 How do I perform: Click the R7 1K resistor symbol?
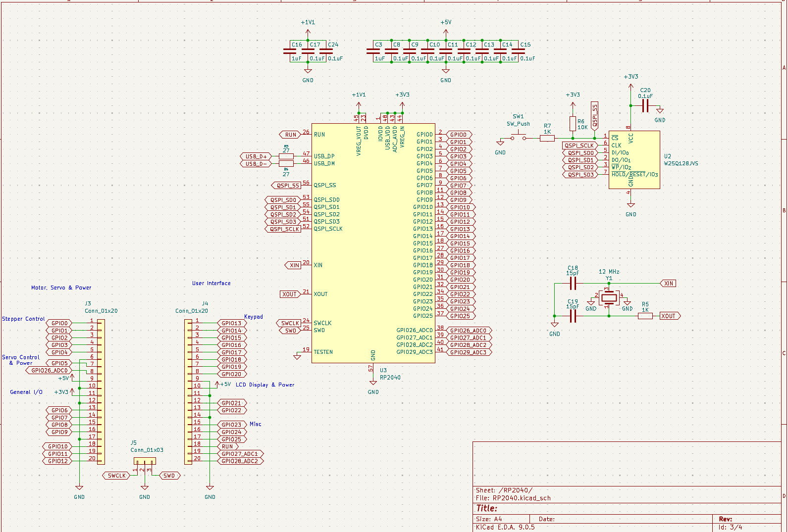pos(547,138)
